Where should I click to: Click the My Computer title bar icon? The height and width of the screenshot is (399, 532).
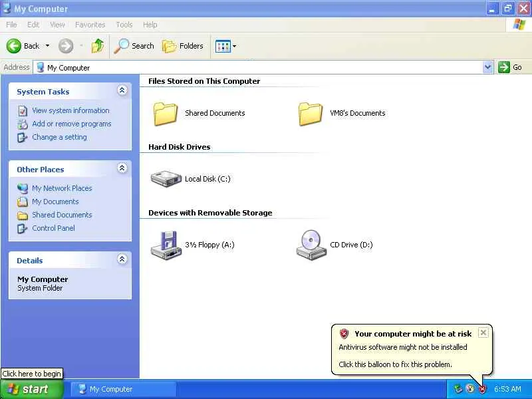click(x=7, y=8)
